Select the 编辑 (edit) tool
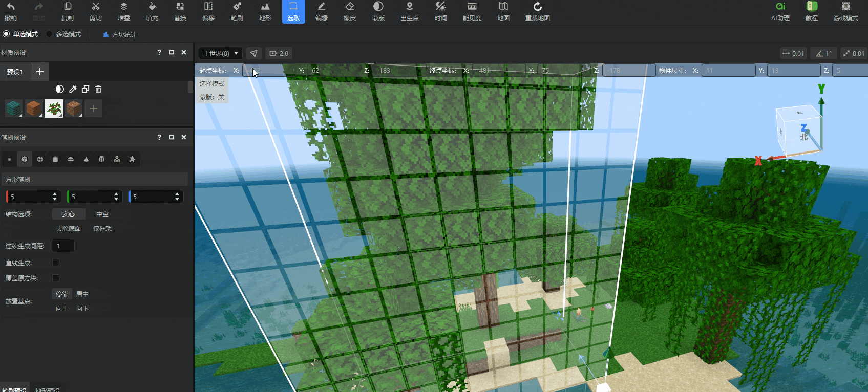868x392 pixels. (x=322, y=12)
